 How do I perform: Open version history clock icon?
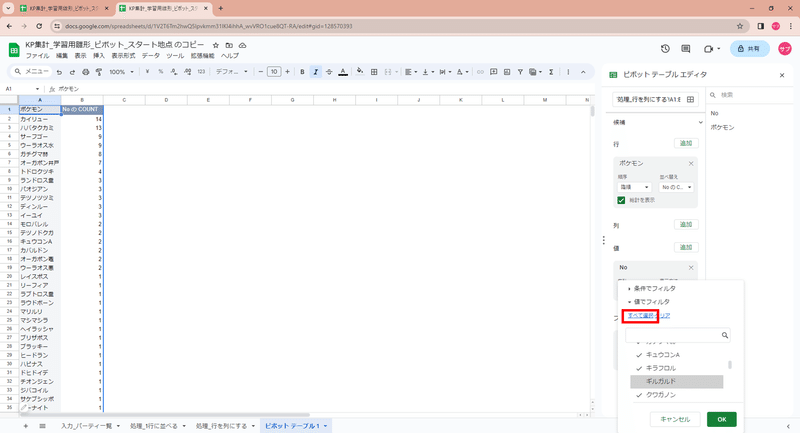click(665, 48)
